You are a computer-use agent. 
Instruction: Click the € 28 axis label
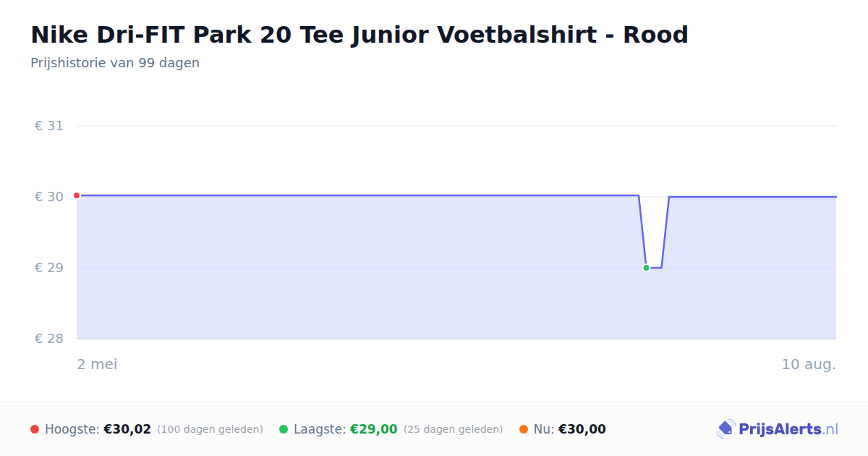(49, 339)
